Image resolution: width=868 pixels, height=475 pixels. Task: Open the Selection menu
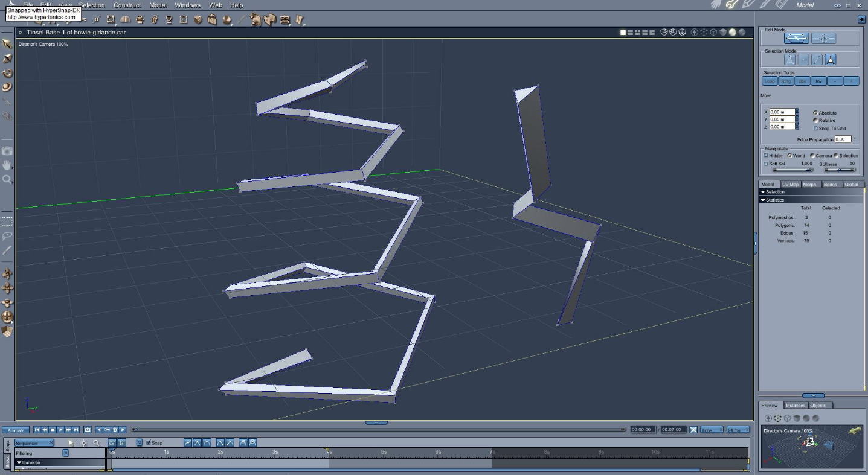(92, 5)
